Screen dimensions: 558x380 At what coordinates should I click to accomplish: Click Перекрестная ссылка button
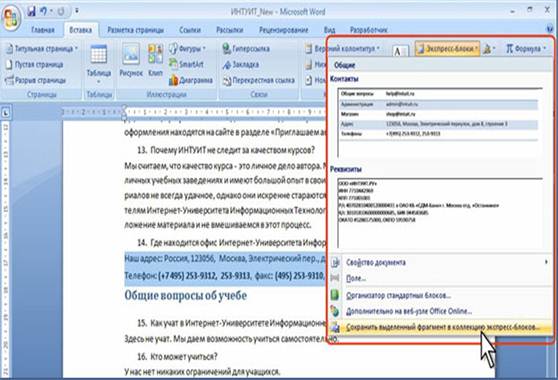tap(259, 80)
